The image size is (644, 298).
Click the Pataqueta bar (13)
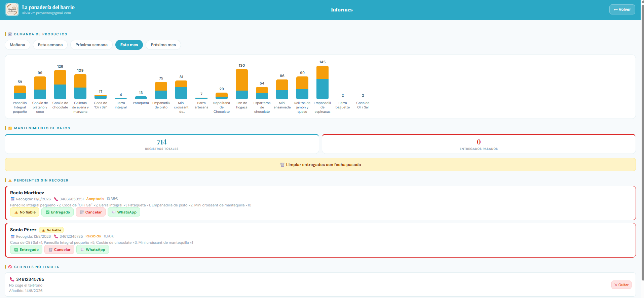pyautogui.click(x=141, y=98)
